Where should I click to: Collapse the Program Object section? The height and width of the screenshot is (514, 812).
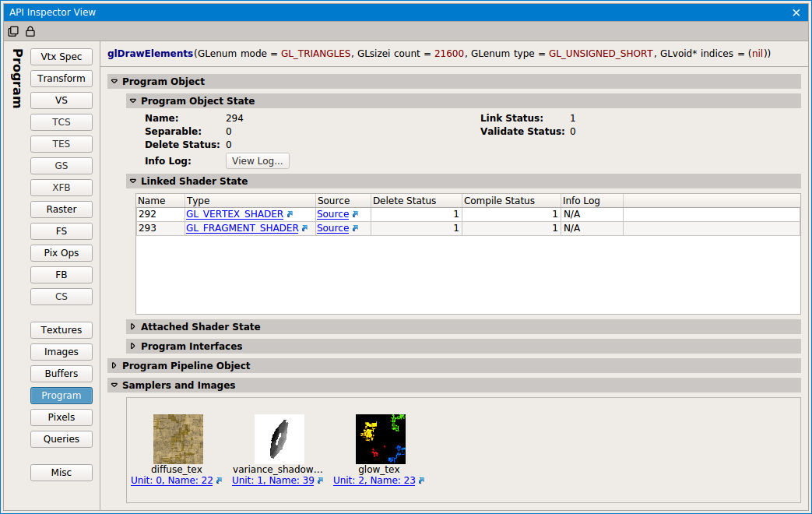(114, 82)
